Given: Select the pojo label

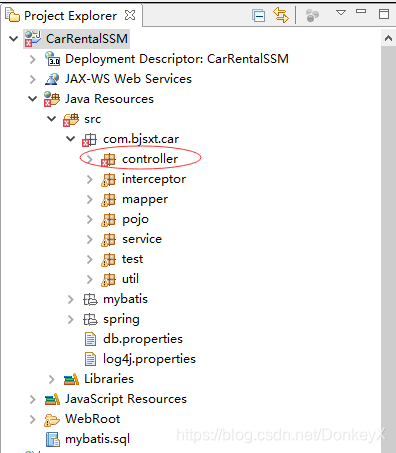Looking at the screenshot, I should point(135,220).
